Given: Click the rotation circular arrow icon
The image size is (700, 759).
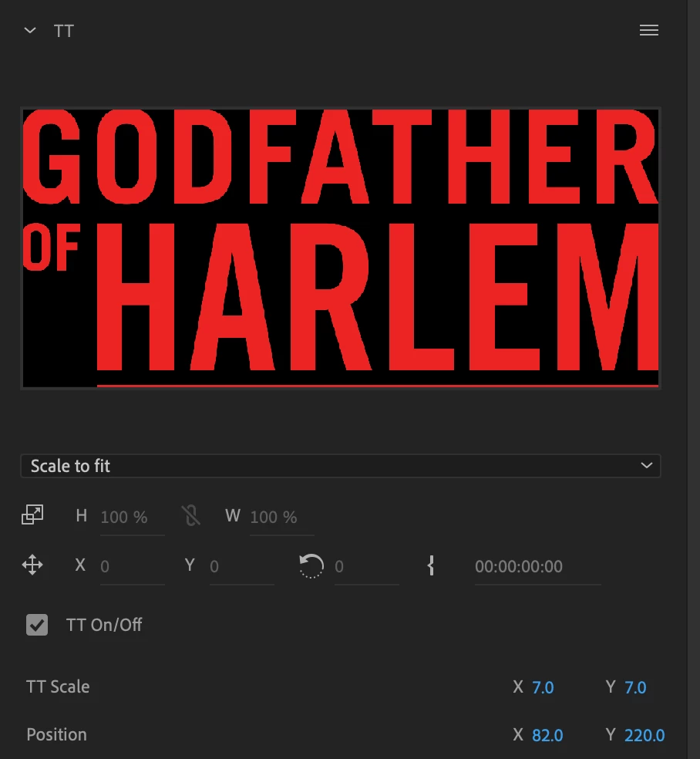Looking at the screenshot, I should (311, 565).
